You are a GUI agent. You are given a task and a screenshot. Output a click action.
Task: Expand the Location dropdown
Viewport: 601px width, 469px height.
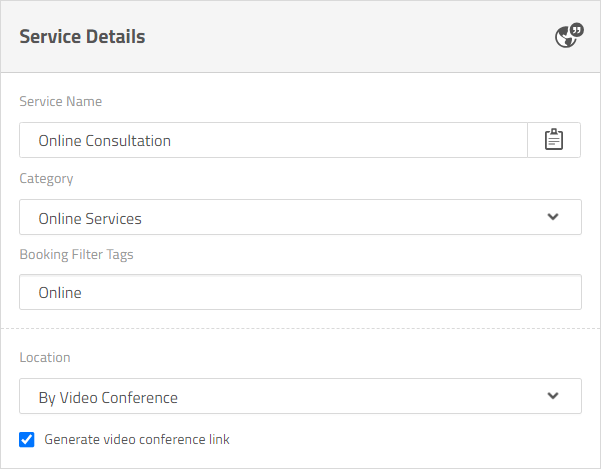(300, 396)
